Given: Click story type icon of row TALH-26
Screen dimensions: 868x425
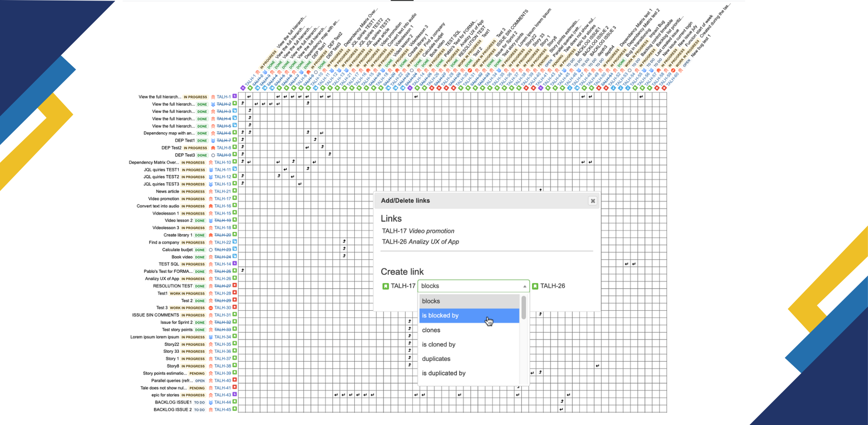Looking at the screenshot, I should (234, 278).
